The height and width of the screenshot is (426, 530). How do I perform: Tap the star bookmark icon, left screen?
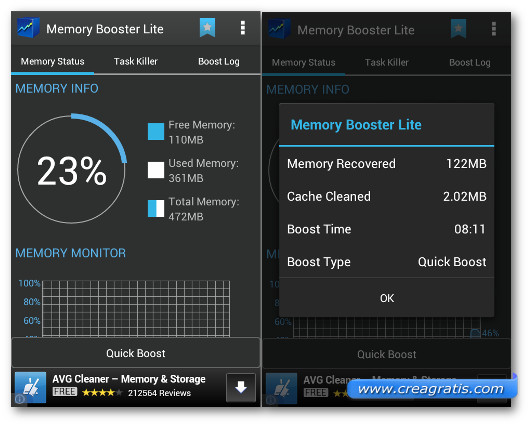click(207, 28)
